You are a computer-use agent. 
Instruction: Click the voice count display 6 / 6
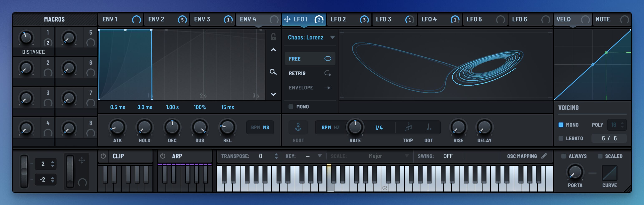pyautogui.click(x=609, y=138)
